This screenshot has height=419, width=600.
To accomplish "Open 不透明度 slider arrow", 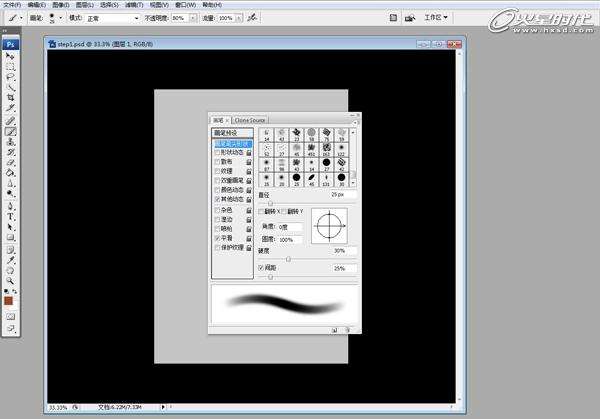I will point(193,18).
